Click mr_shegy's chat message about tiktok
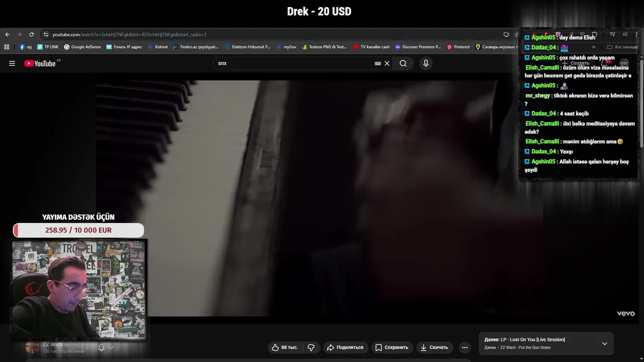The height and width of the screenshot is (362, 644). click(579, 100)
